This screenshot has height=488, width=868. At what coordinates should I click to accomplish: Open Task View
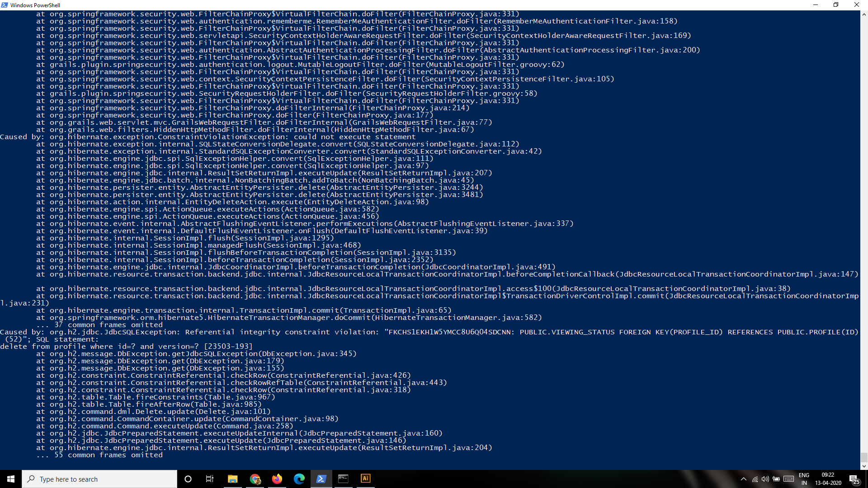pos(209,479)
